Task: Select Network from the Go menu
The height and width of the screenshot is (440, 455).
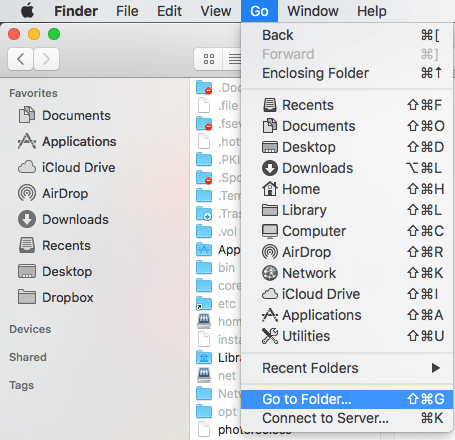Action: click(x=347, y=273)
